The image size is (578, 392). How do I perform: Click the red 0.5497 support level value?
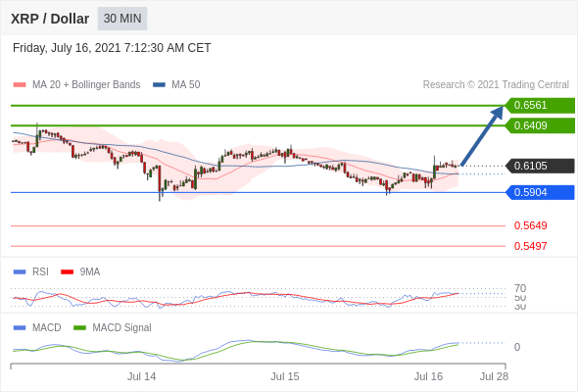[530, 246]
